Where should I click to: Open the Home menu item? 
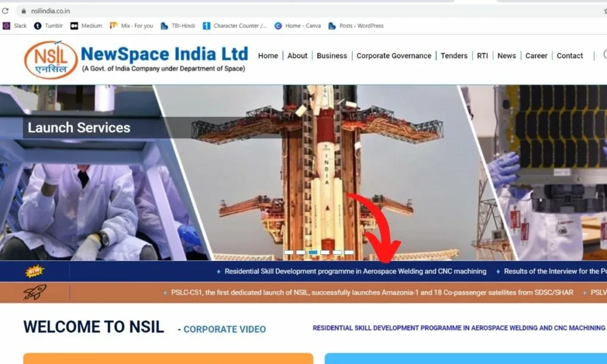[x=268, y=56]
